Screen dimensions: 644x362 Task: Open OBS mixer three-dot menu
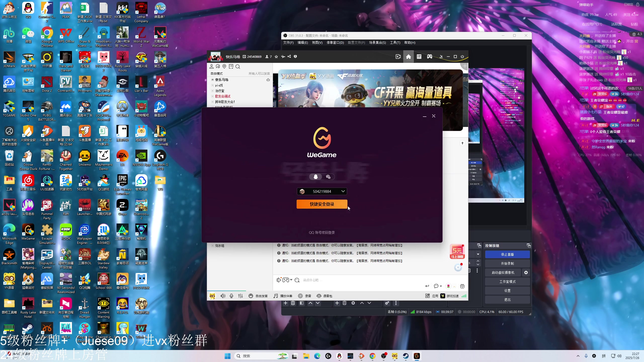click(396, 303)
